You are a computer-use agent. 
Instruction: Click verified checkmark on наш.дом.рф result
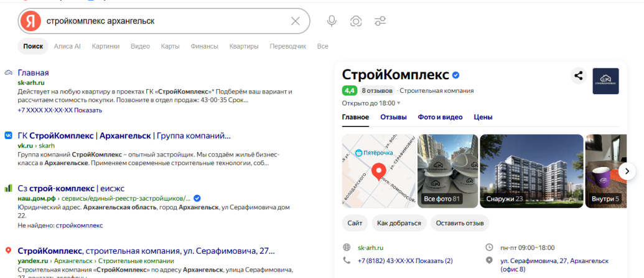[x=197, y=198]
